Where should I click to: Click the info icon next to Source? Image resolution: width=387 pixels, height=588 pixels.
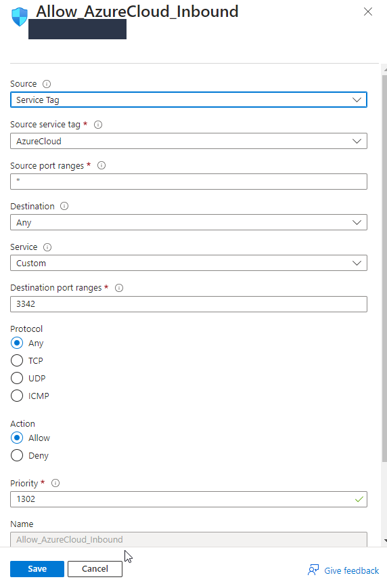pyautogui.click(x=47, y=84)
